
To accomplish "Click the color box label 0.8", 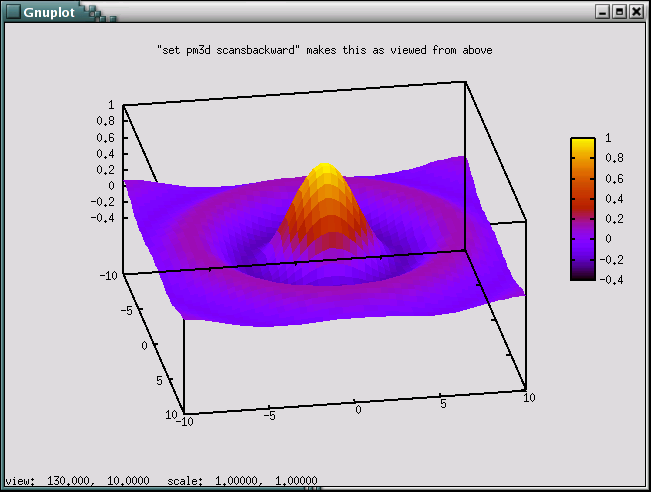I will (x=614, y=158).
